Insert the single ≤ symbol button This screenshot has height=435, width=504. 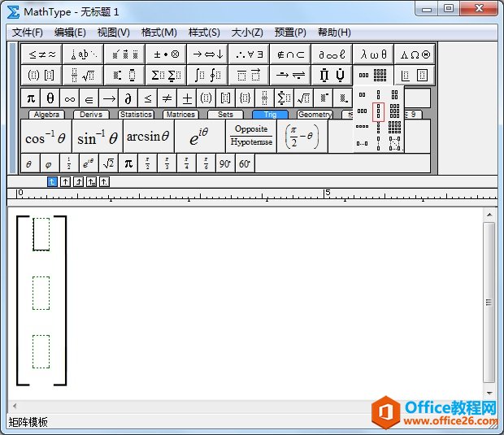click(x=147, y=98)
